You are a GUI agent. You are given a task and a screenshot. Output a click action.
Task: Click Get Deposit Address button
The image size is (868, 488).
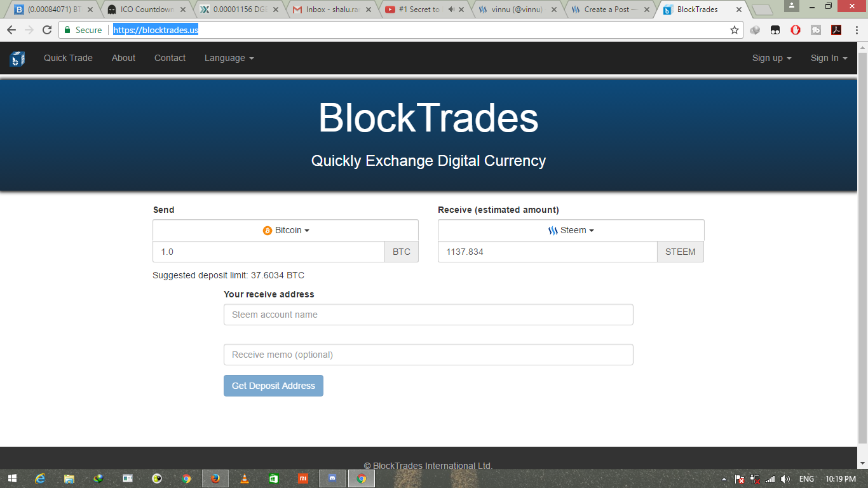click(x=273, y=386)
